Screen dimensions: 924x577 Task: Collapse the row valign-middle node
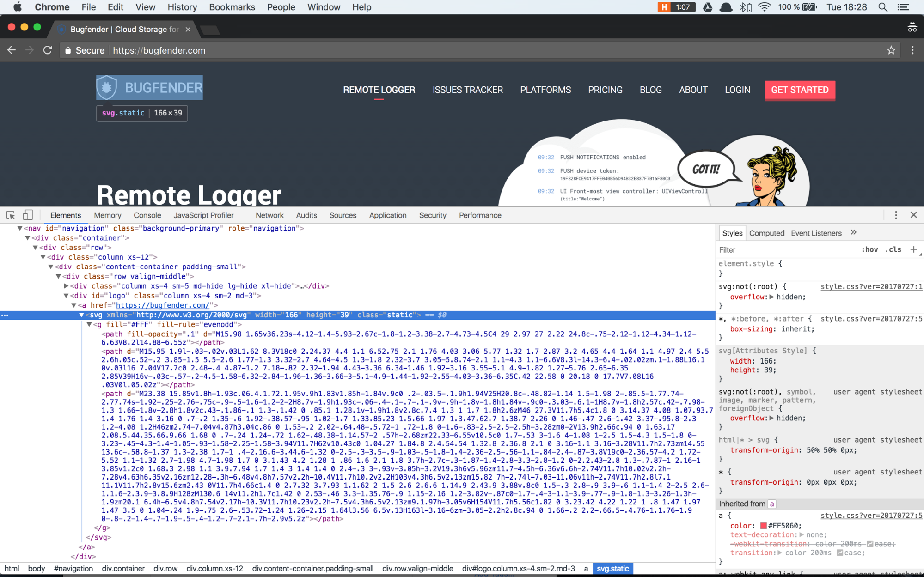[59, 276]
